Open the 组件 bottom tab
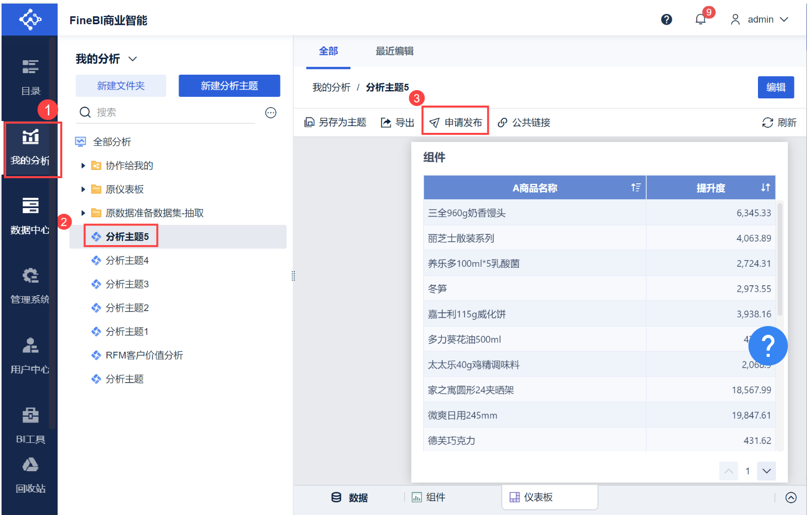812x515 pixels. coord(428,497)
